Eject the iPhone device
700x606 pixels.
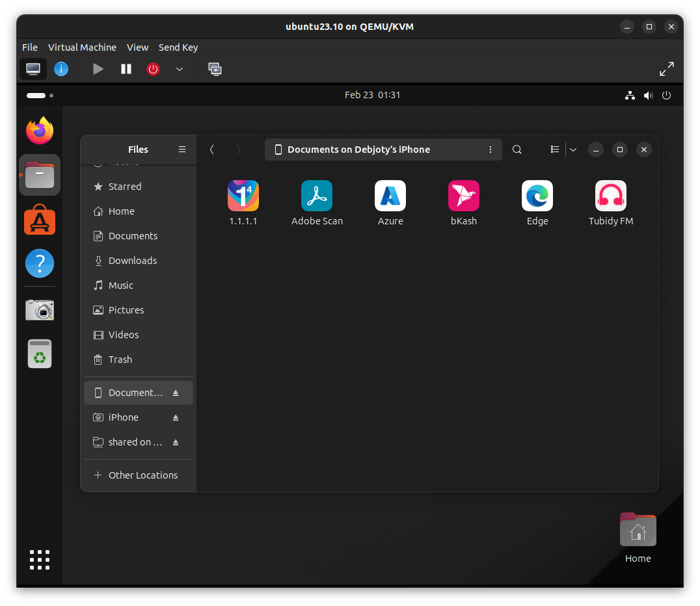(176, 417)
